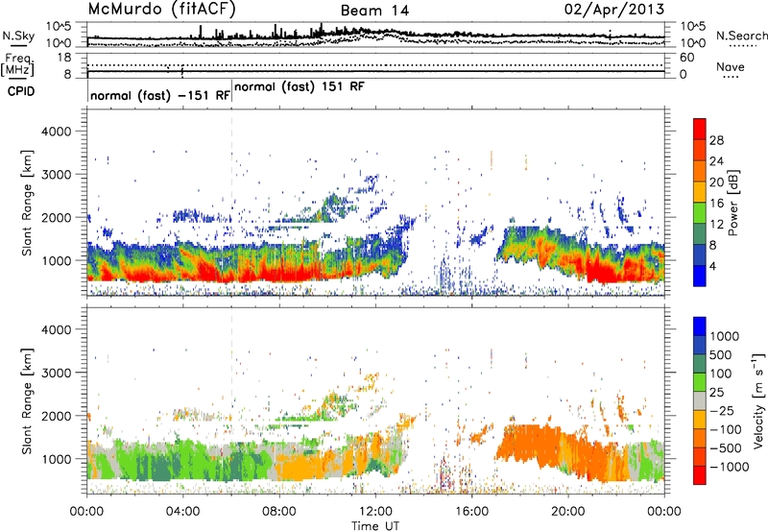
Task: Select the "1000" range tick on the velocity panel axis
Action: pos(56,459)
